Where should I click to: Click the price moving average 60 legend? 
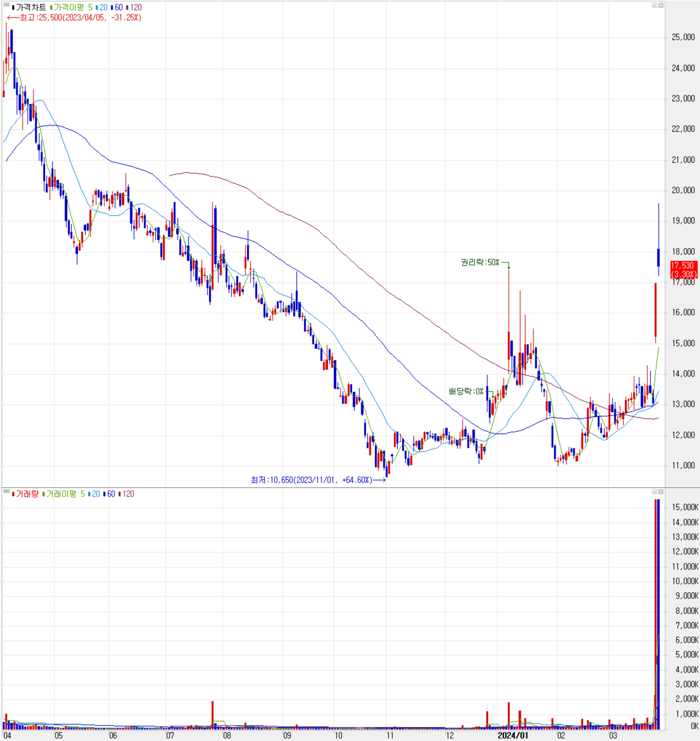(117, 8)
